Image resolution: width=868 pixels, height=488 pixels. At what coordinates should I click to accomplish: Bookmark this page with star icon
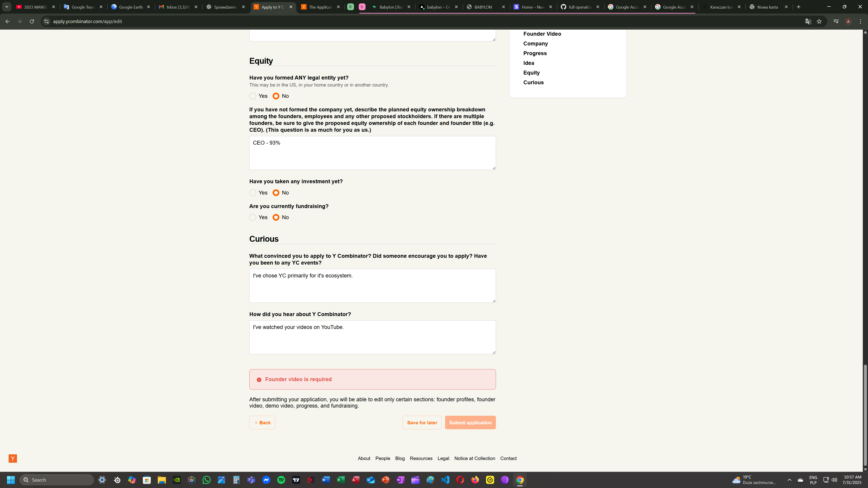[x=819, y=21]
